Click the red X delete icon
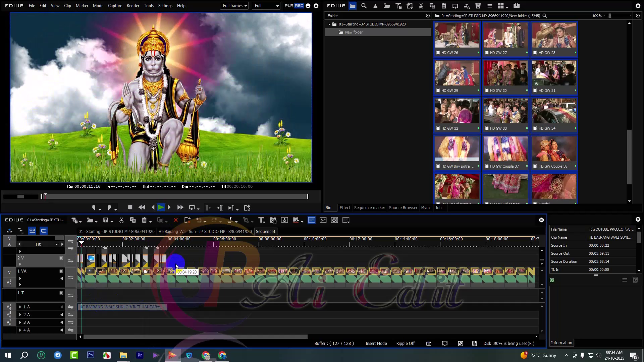Viewport: 644px width, 362px height. [x=175, y=220]
